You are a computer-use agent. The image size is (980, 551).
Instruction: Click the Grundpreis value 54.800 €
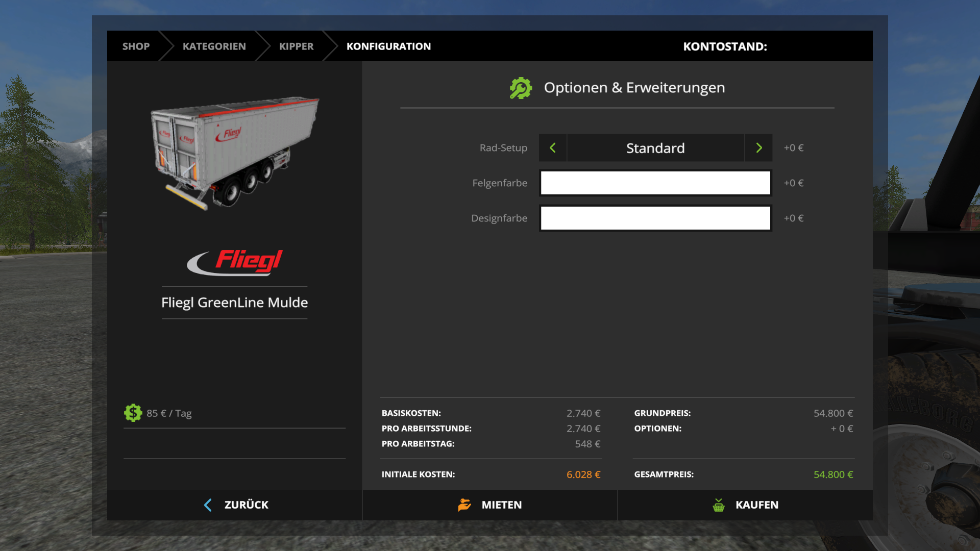click(x=834, y=413)
